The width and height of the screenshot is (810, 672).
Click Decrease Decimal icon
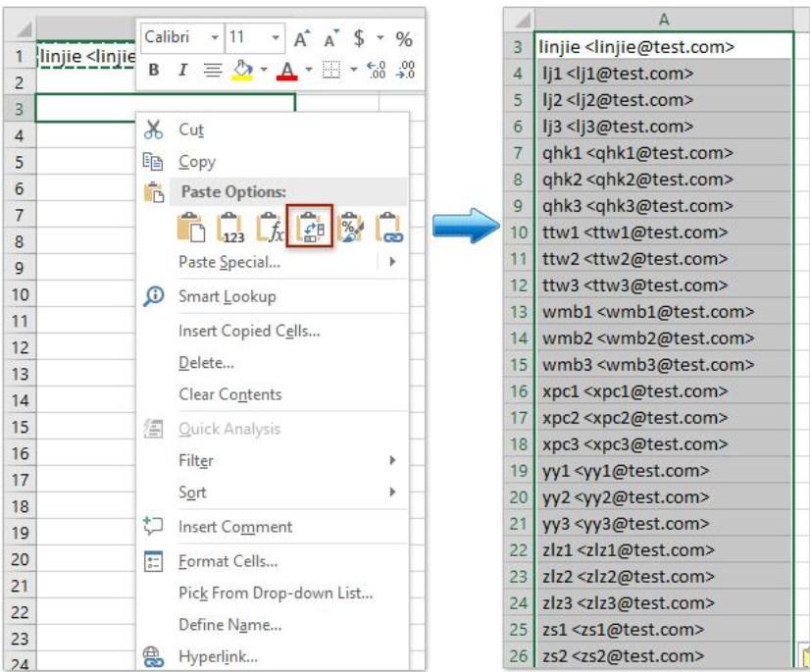(x=405, y=70)
